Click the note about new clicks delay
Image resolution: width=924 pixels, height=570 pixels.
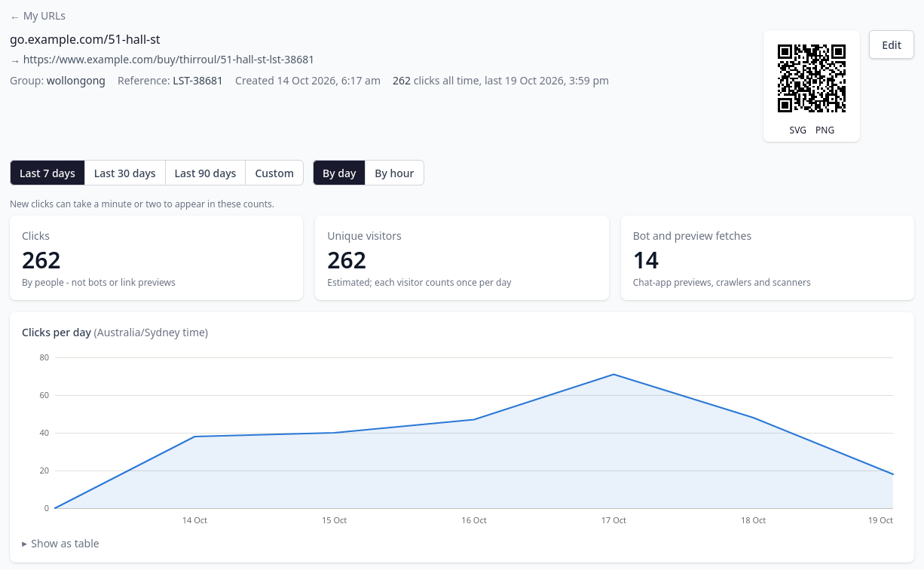click(x=142, y=204)
